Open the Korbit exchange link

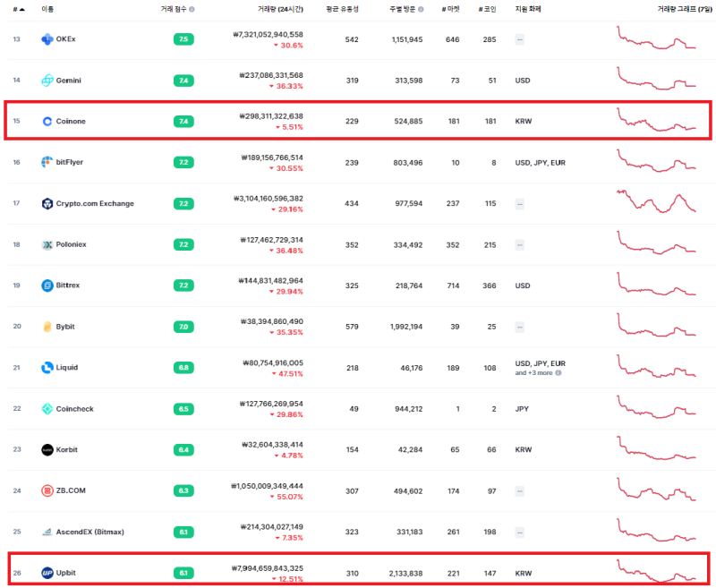[x=66, y=449]
